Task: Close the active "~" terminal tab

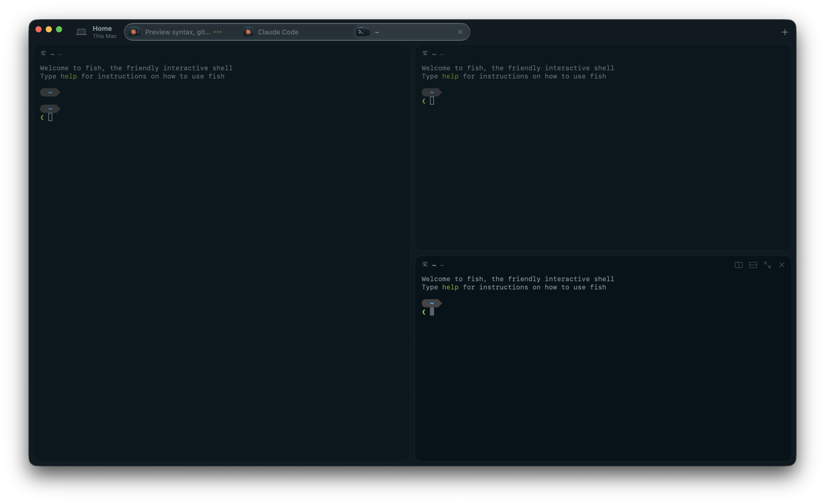Action: pos(460,32)
